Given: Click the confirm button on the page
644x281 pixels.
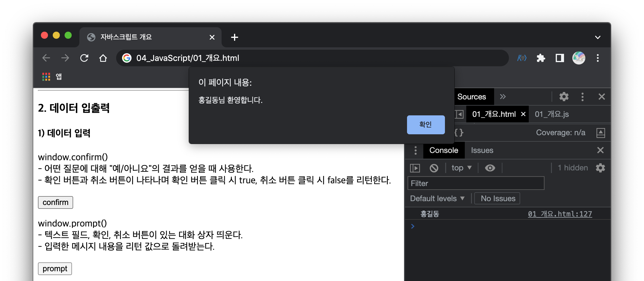Looking at the screenshot, I should point(55,202).
